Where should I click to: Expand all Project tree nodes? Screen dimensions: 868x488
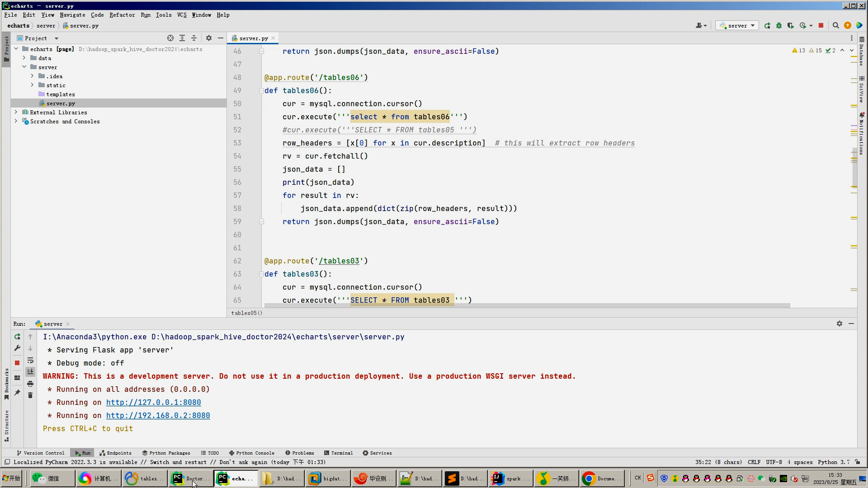pyautogui.click(x=182, y=38)
